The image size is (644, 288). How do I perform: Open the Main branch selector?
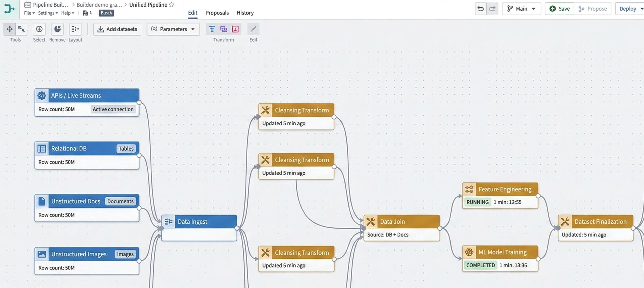[x=521, y=9]
